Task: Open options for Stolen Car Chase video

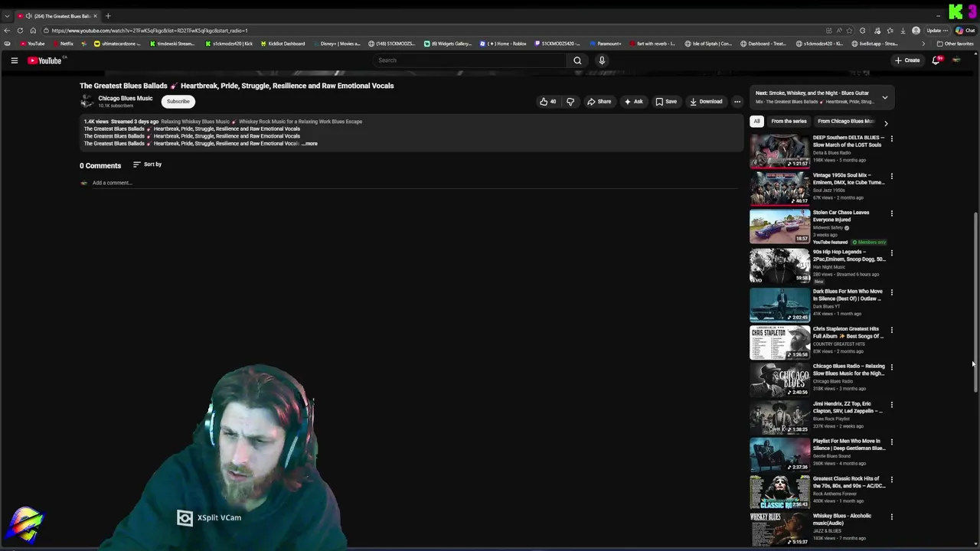Action: [892, 214]
